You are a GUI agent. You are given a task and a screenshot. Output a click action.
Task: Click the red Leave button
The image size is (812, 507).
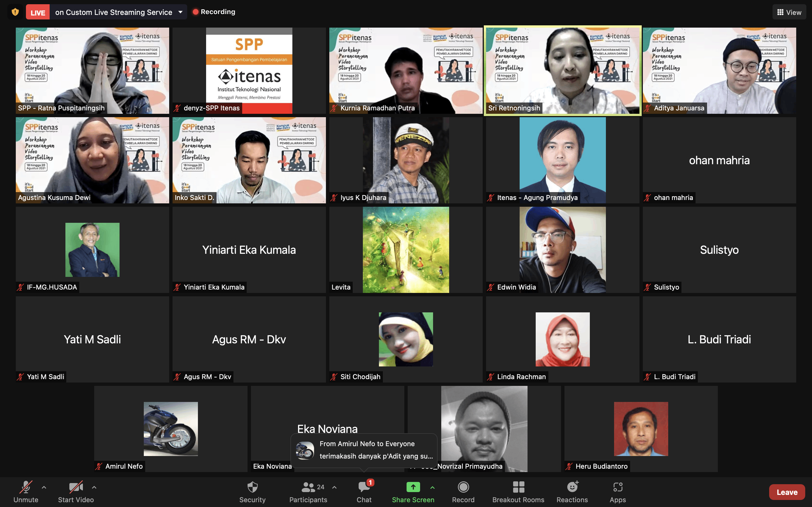[x=787, y=492]
